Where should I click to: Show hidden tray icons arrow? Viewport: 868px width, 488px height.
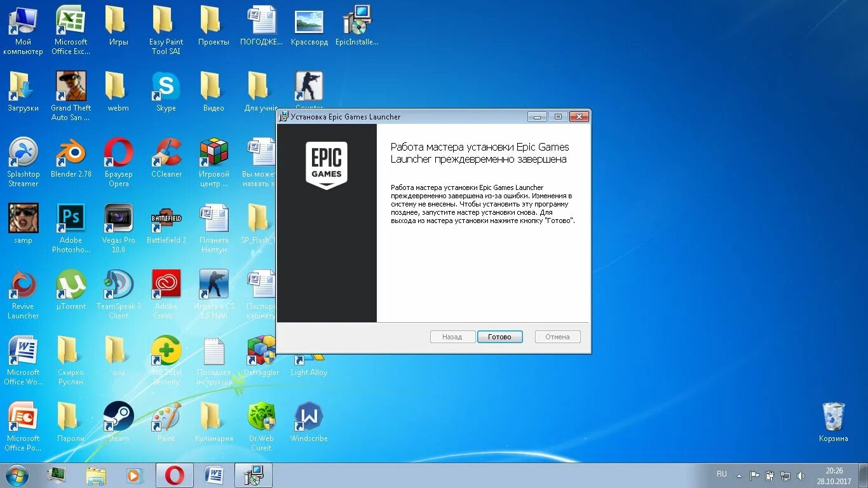pyautogui.click(x=739, y=475)
